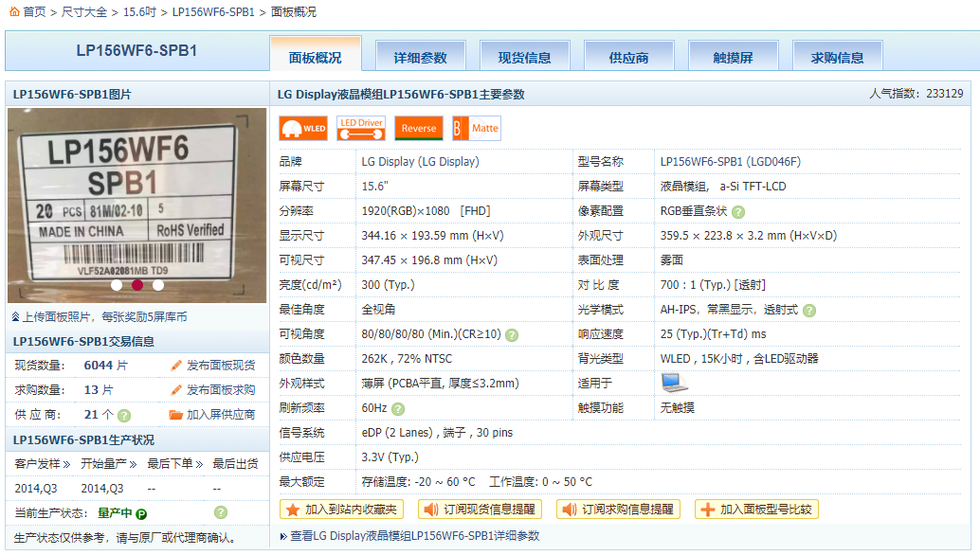Open the 触摸屏 tab
The width and height of the screenshot is (980, 555).
coord(734,56)
